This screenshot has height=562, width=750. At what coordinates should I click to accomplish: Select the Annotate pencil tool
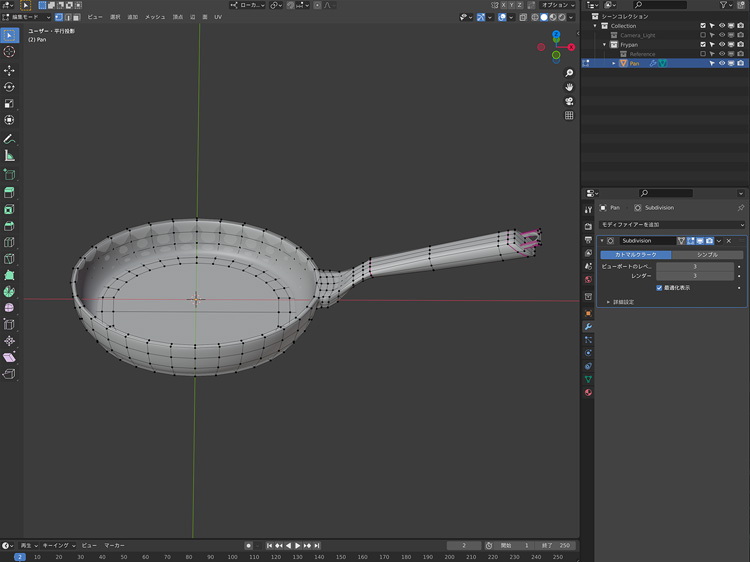(x=9, y=138)
